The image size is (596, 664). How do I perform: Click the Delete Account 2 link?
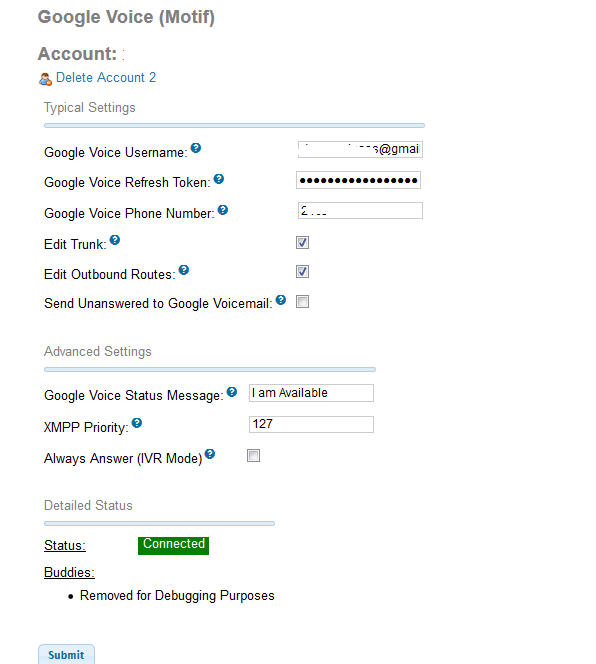[x=106, y=77]
